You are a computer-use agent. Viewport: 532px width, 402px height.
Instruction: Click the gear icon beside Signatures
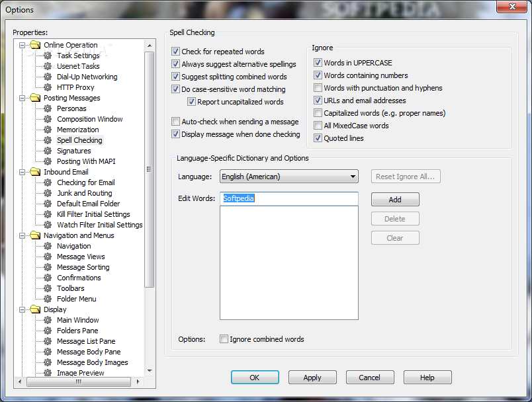[48, 151]
